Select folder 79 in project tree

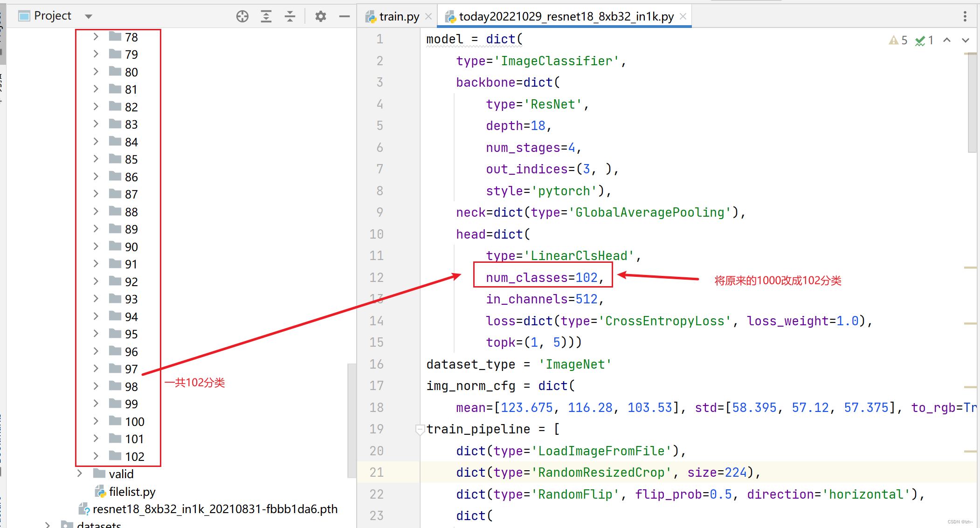tap(131, 55)
